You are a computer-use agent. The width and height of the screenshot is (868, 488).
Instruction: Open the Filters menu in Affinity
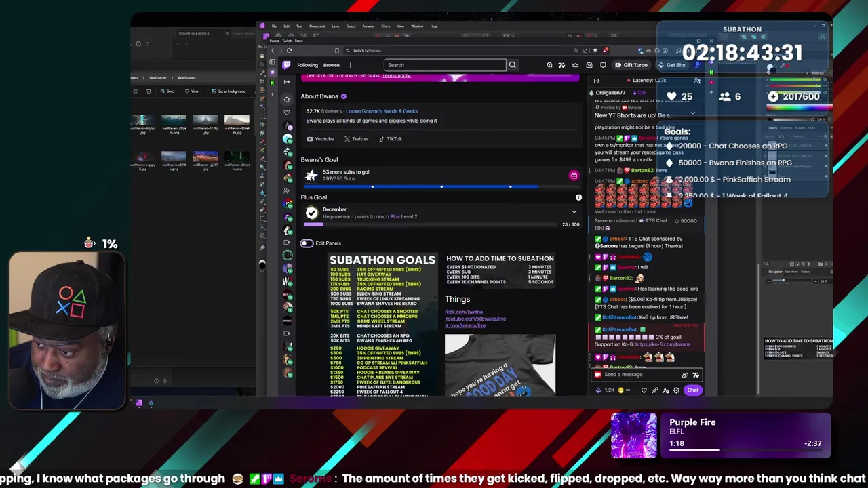385,26
